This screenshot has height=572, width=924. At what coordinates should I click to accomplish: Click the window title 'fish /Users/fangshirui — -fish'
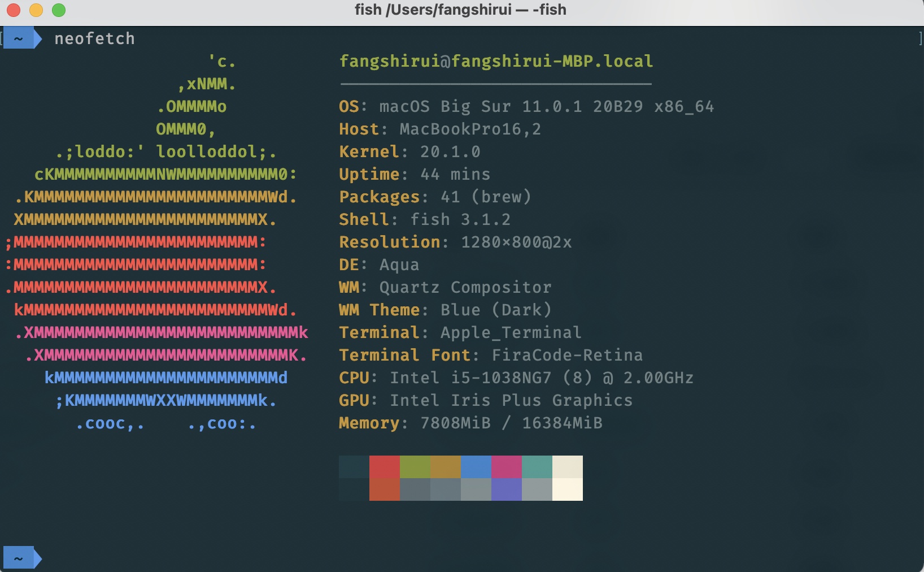(x=460, y=10)
